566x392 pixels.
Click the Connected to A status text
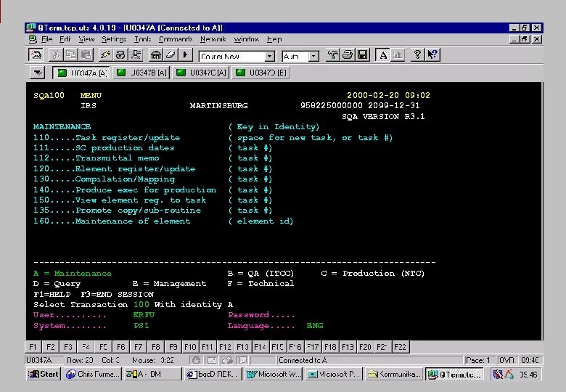click(303, 360)
